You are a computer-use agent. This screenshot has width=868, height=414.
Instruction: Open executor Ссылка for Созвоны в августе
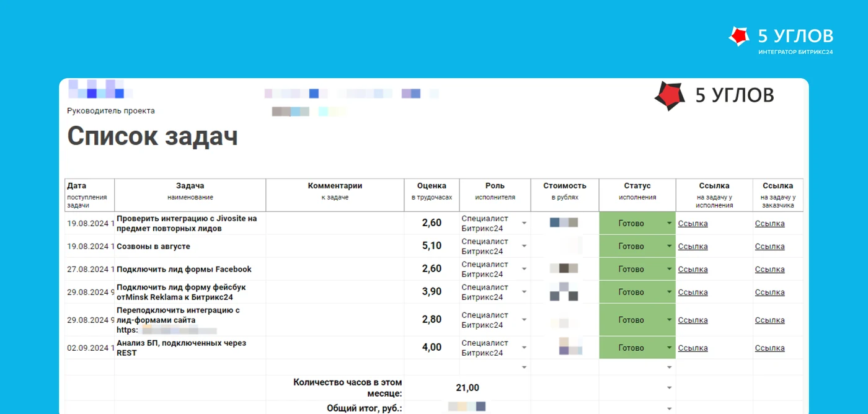(693, 247)
